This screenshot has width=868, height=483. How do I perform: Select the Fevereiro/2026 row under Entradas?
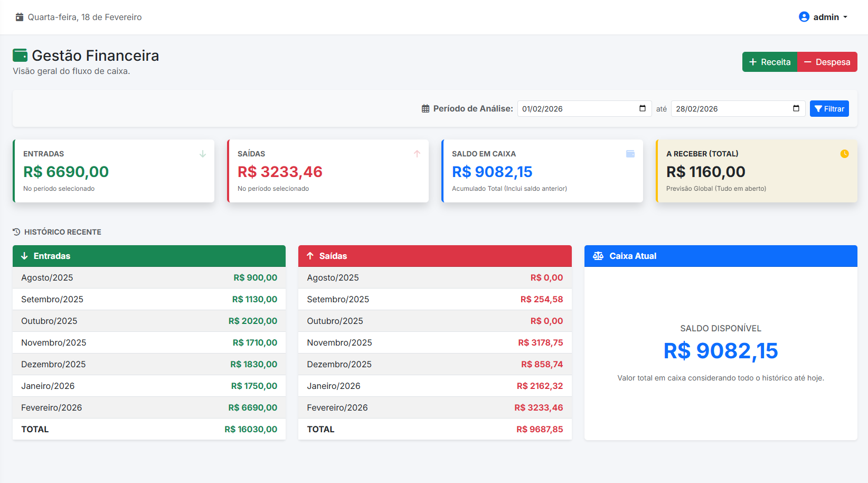[149, 407]
